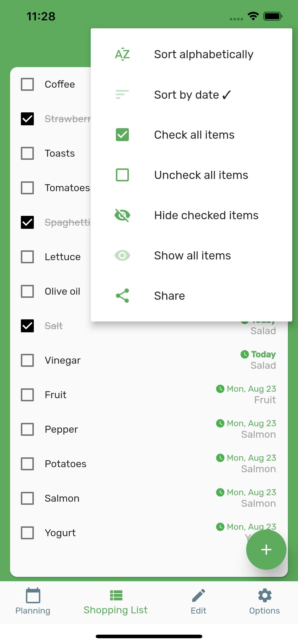Click the open eye show all icon
This screenshot has width=298, height=644.
coord(122,255)
